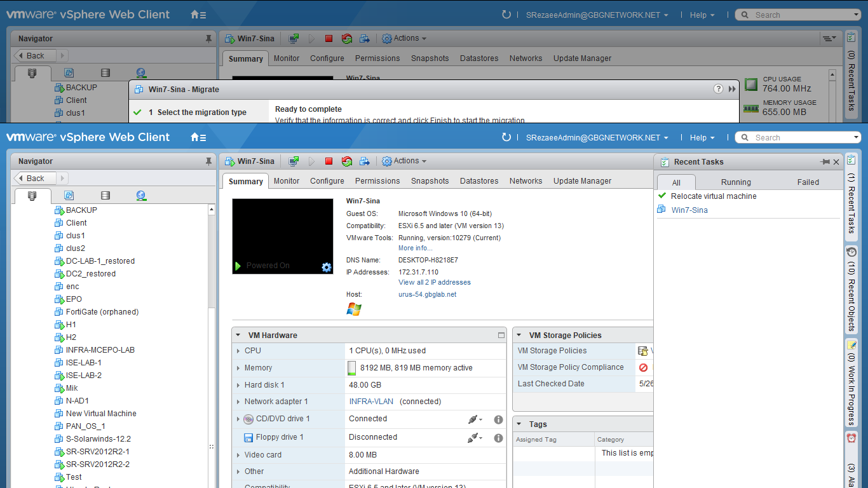Viewport: 868px width, 488px height.
Task: Open the host urus-54.gbglab.net link
Action: [427, 294]
